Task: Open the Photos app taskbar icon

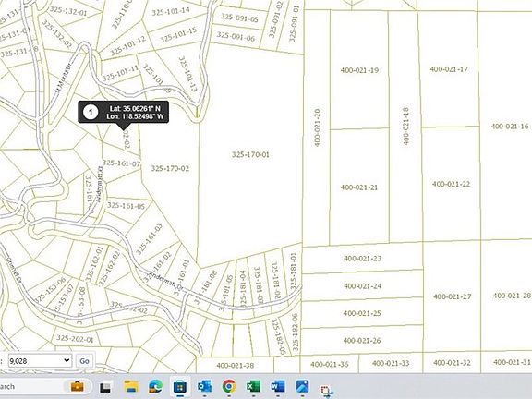Action: click(302, 386)
